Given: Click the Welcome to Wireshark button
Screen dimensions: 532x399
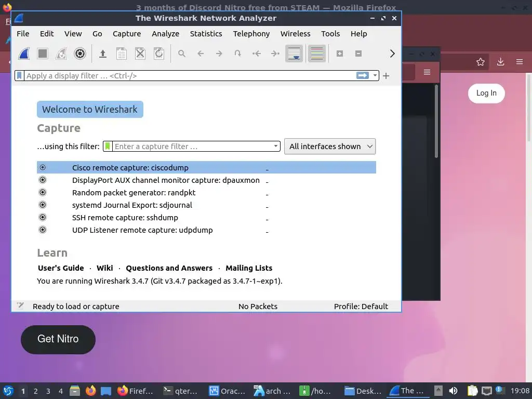Looking at the screenshot, I should (90, 109).
